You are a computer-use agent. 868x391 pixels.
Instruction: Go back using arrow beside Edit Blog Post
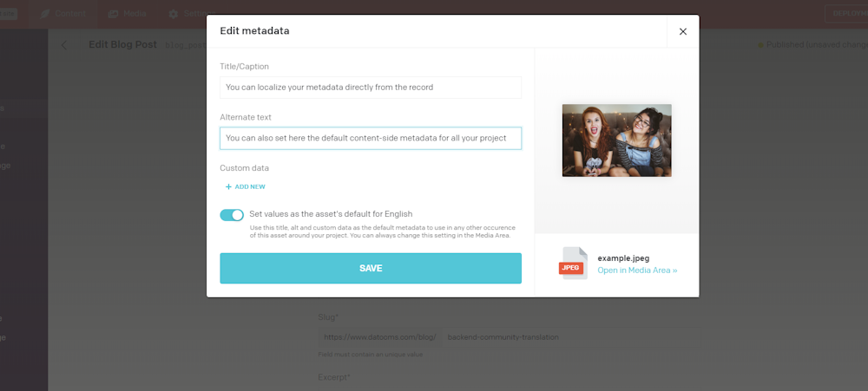[63, 45]
